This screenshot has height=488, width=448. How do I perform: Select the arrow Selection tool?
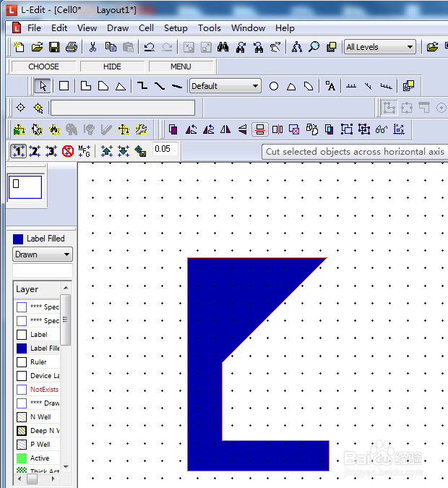pos(43,86)
